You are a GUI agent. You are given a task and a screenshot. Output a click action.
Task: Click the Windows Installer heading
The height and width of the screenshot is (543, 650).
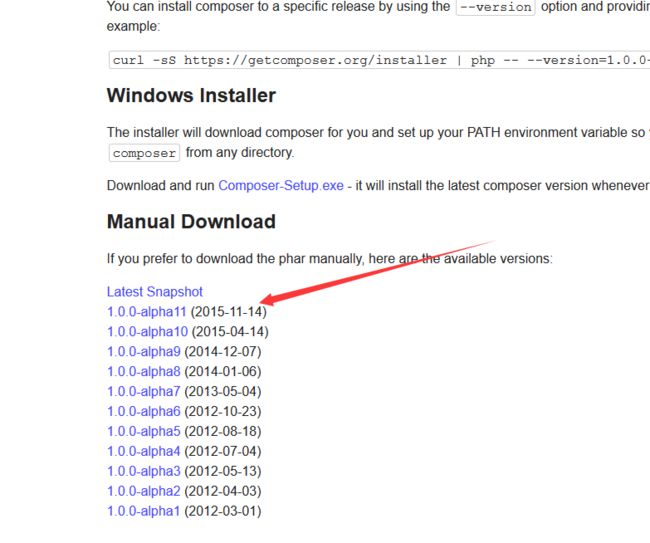point(191,95)
